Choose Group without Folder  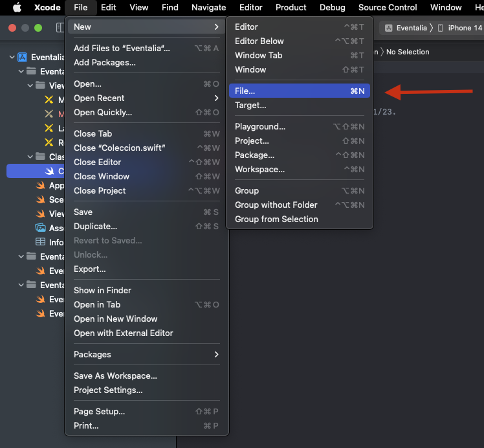pos(300,205)
